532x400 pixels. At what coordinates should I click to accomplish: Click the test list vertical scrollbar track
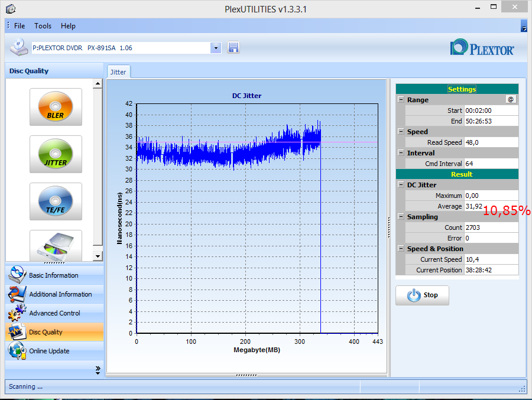coord(98,170)
